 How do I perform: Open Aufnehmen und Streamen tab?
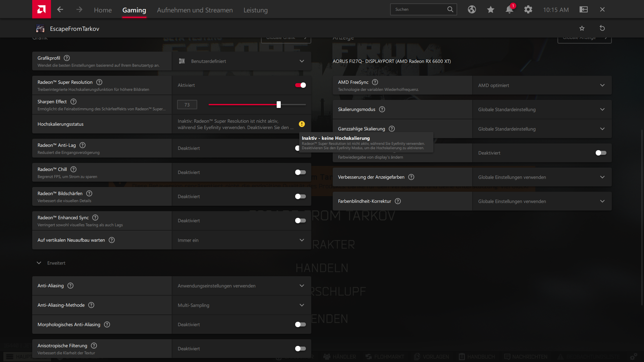(x=195, y=10)
